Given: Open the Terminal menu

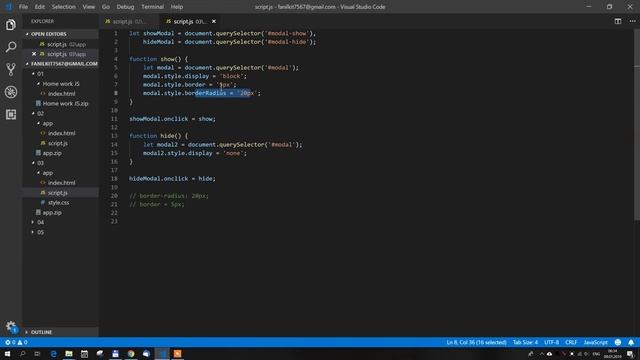Looking at the screenshot, I should (152, 7).
